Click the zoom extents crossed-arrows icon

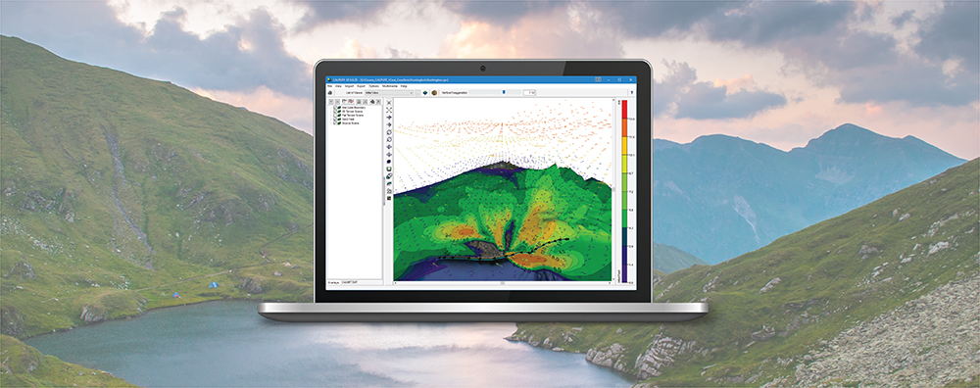389,110
